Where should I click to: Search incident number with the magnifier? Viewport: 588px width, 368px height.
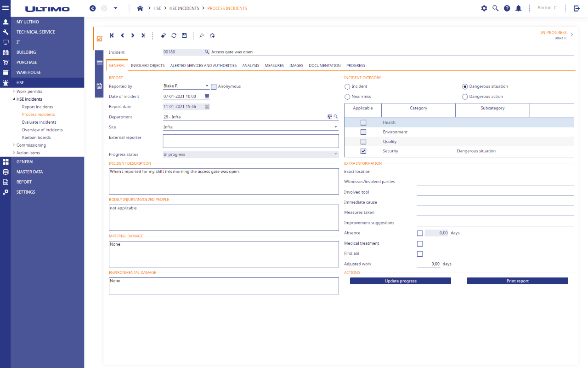[x=207, y=52]
